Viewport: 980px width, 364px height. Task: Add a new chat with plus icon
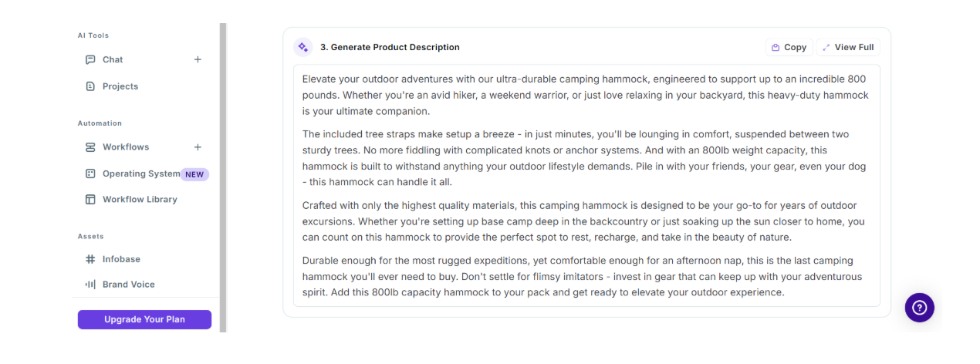coord(198,59)
